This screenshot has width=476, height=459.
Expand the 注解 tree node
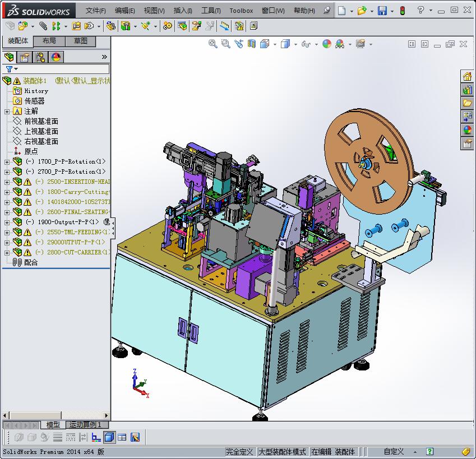pos(7,112)
